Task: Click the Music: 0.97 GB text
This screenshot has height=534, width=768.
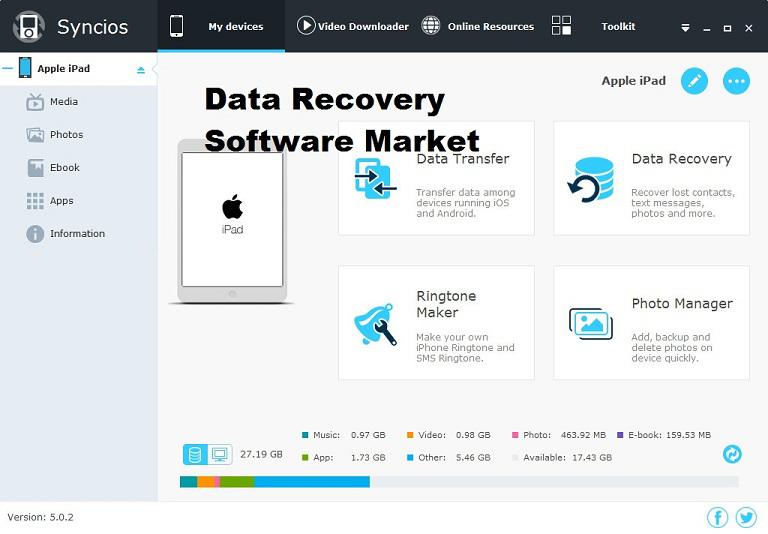Action: coord(349,435)
